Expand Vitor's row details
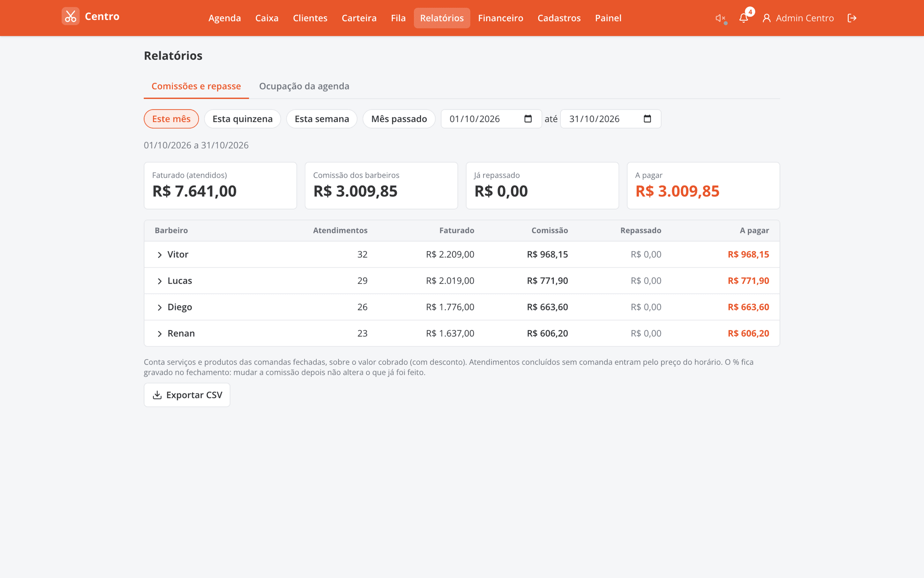 pyautogui.click(x=159, y=255)
